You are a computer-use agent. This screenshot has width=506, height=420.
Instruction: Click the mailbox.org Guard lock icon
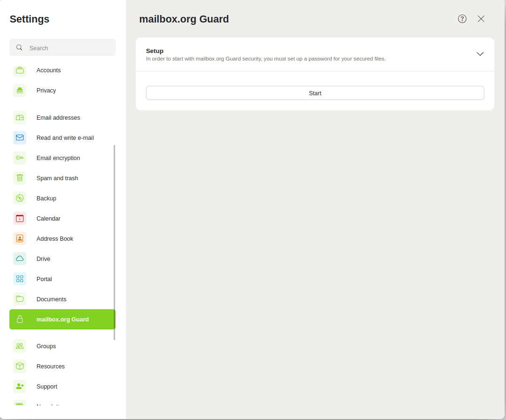20,320
